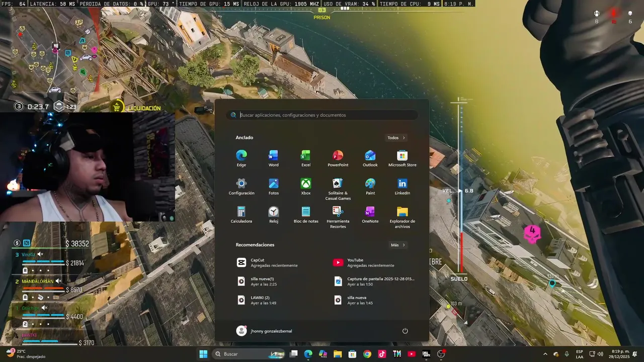Image resolution: width=644 pixels, height=362 pixels.
Task: Open the Edge app in pinned list
Action: pyautogui.click(x=242, y=158)
